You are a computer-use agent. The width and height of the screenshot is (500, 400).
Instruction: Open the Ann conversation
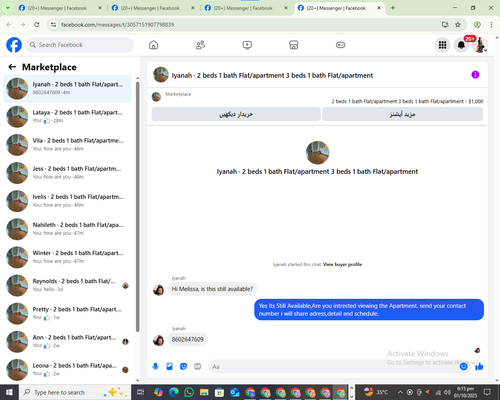(67, 341)
